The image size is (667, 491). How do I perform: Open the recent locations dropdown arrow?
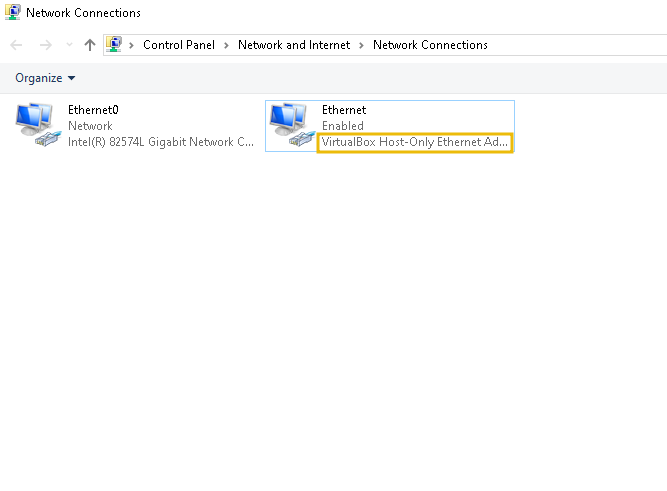69,44
